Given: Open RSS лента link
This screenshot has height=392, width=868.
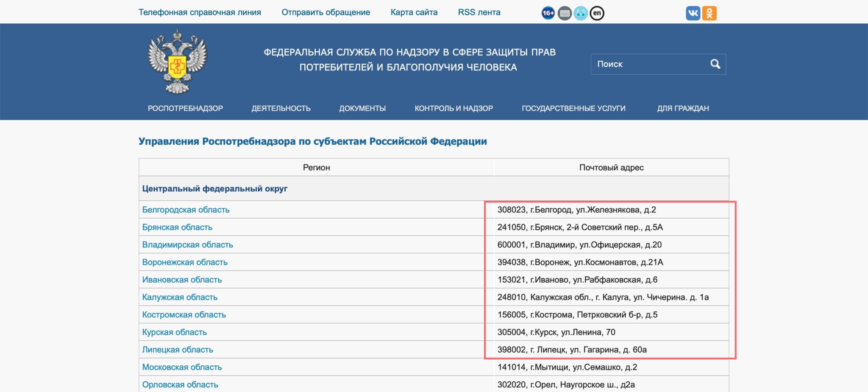Looking at the screenshot, I should click(x=479, y=12).
